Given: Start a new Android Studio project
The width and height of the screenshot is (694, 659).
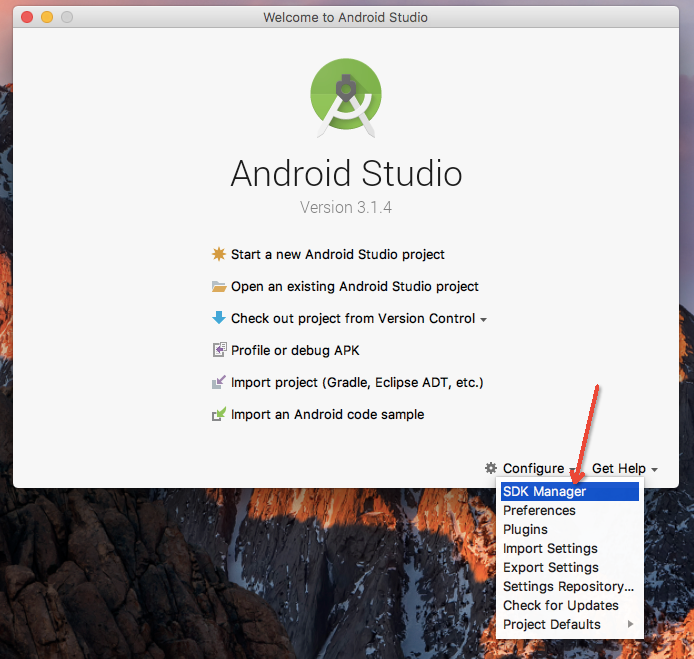Looking at the screenshot, I should click(338, 254).
